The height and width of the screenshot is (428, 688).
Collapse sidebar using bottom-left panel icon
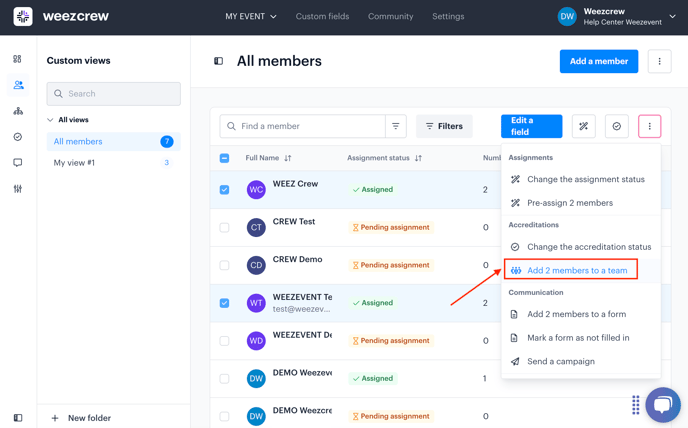(x=18, y=417)
